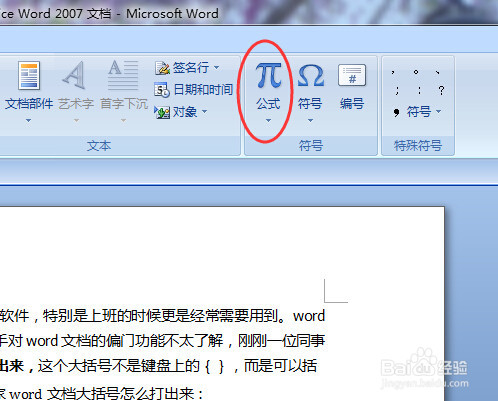Expand the dropdown arrow under 文档部件

tap(29, 120)
